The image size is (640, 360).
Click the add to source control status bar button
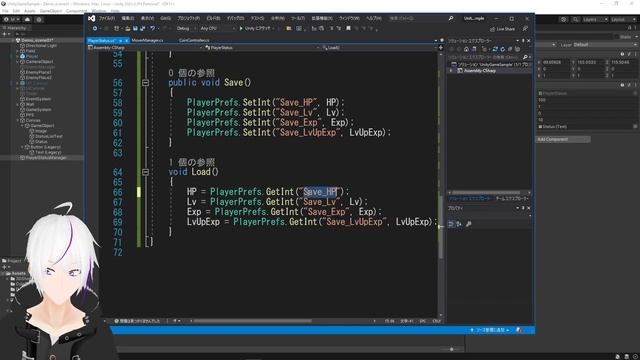pyautogui.click(x=489, y=330)
